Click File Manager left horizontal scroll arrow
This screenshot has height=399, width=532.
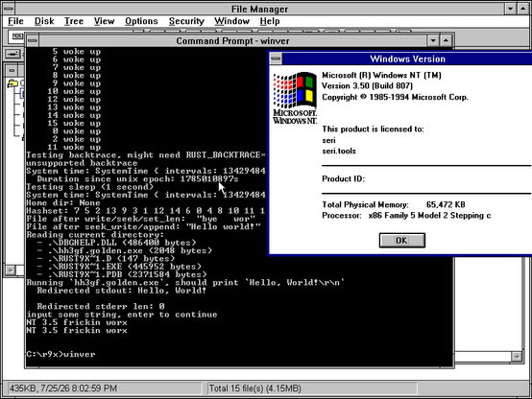(x=11, y=270)
